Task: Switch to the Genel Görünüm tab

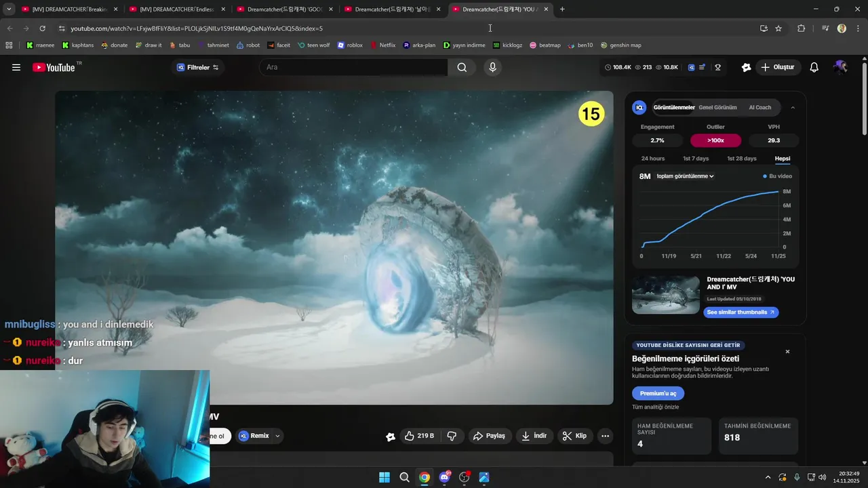Action: coord(717,107)
